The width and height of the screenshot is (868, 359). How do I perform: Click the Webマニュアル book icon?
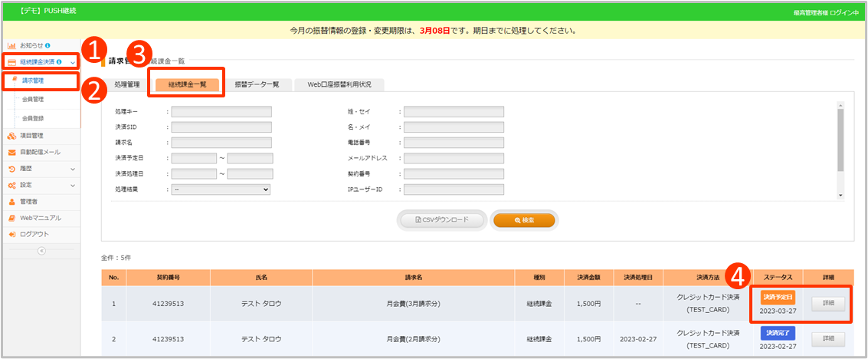pyautogui.click(x=11, y=218)
